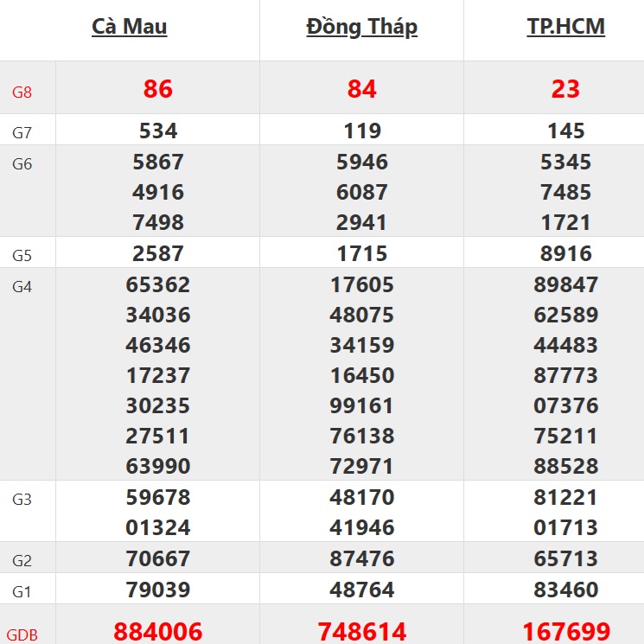Click Đồng Tháp special prize 748614
644x644 pixels.
click(361, 632)
